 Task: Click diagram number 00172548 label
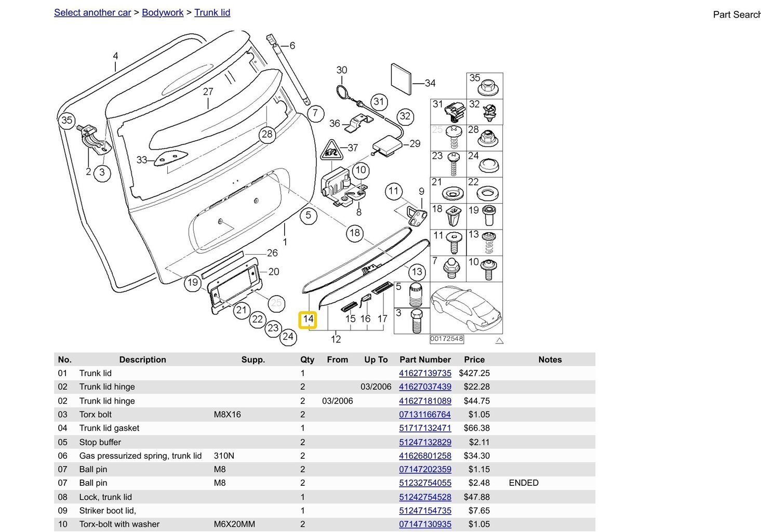pos(447,339)
